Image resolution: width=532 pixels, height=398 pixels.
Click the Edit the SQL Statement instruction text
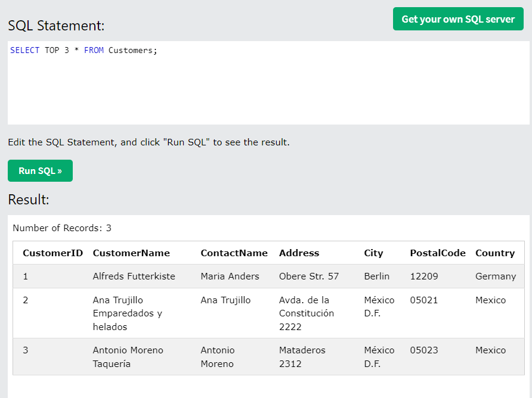pyautogui.click(x=149, y=142)
